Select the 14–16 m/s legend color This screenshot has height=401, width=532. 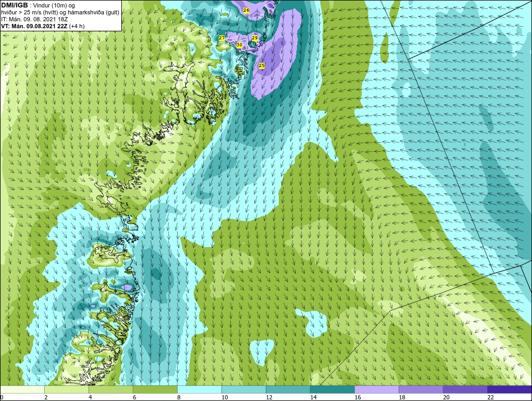pyautogui.click(x=332, y=389)
